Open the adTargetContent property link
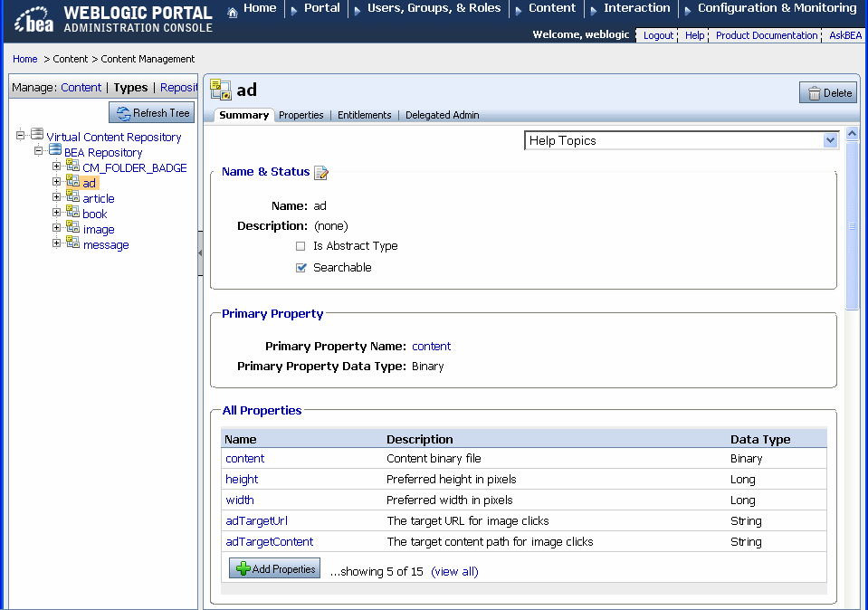868x610 pixels. tap(270, 542)
